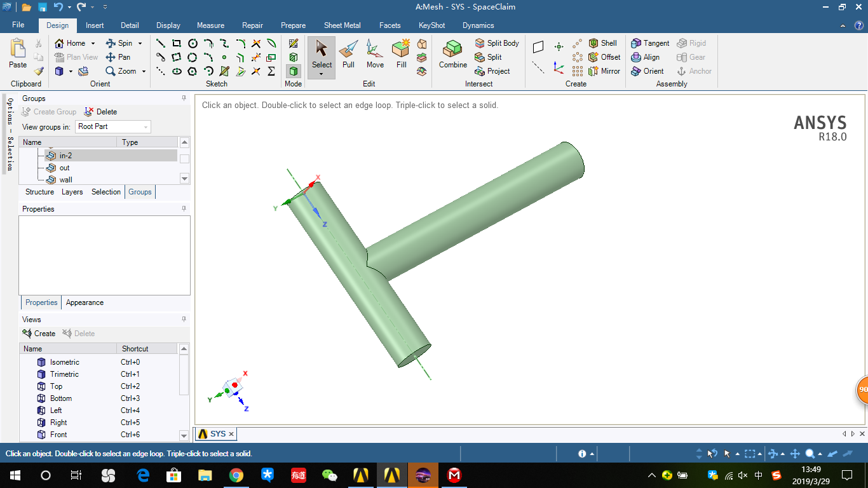Select the Mirror tool

(604, 71)
